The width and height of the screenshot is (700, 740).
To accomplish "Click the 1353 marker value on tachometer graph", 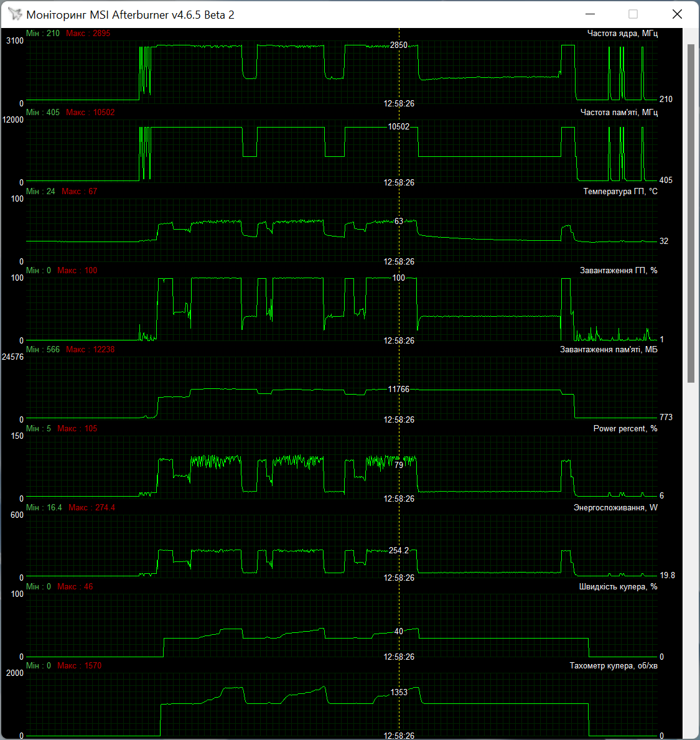I will pos(399,692).
